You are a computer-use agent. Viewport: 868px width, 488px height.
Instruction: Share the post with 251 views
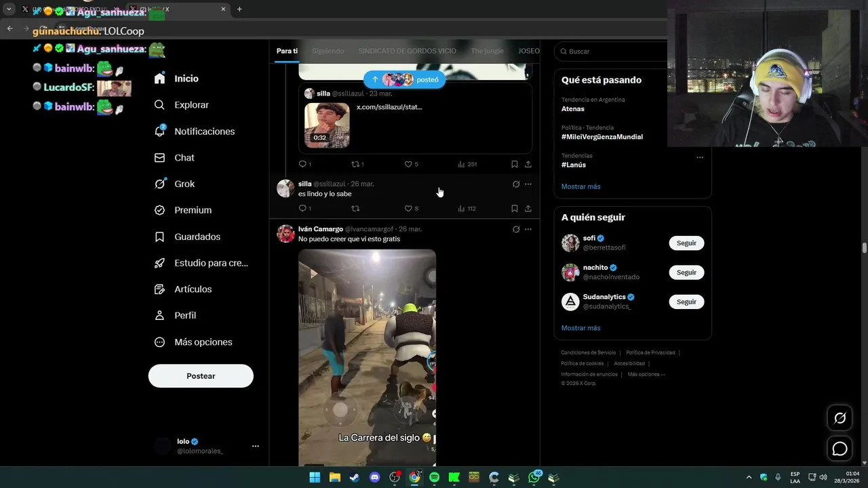(x=528, y=164)
